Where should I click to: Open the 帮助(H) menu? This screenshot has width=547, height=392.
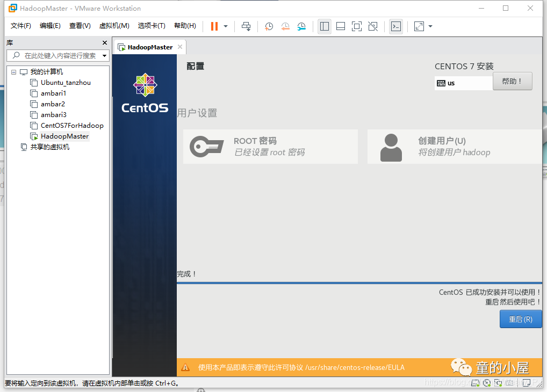point(185,26)
